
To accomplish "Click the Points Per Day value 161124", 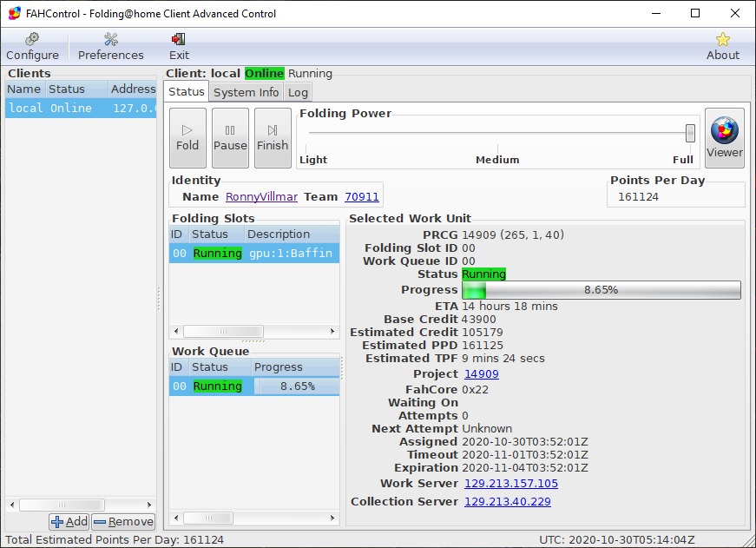I will [x=638, y=197].
